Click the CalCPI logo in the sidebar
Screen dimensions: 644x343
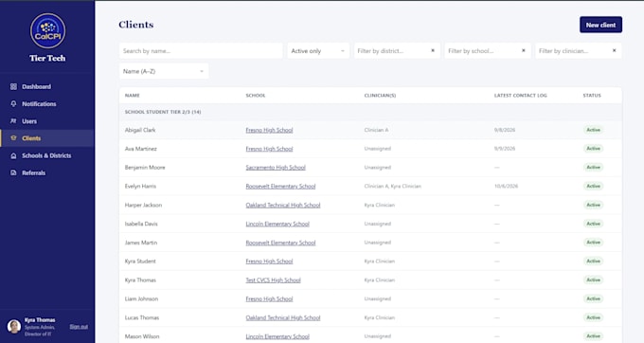47,31
